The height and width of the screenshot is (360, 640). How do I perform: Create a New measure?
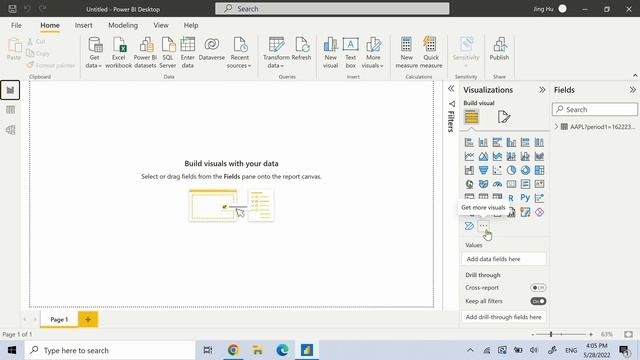coord(407,52)
